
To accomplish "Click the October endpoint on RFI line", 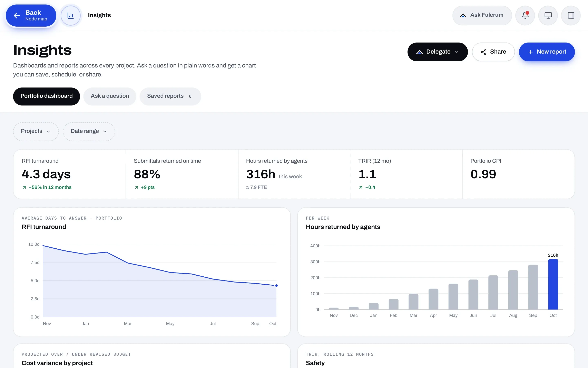I will click(276, 285).
